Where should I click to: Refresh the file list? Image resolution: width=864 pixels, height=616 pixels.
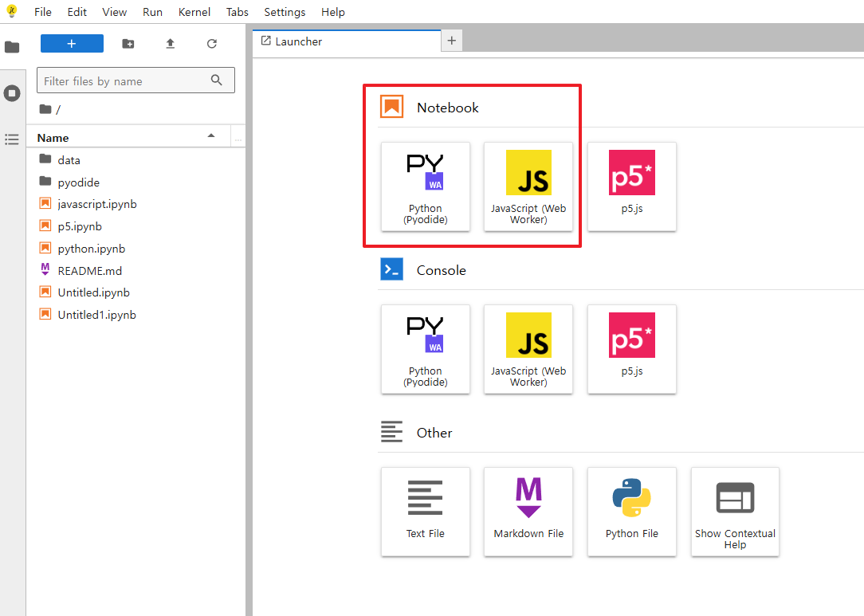(212, 44)
